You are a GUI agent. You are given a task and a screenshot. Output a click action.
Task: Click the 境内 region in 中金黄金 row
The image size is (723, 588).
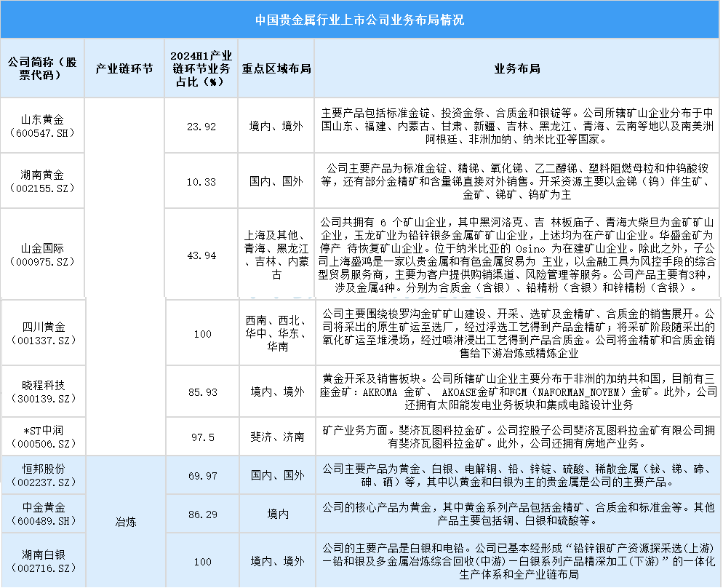[278, 514]
